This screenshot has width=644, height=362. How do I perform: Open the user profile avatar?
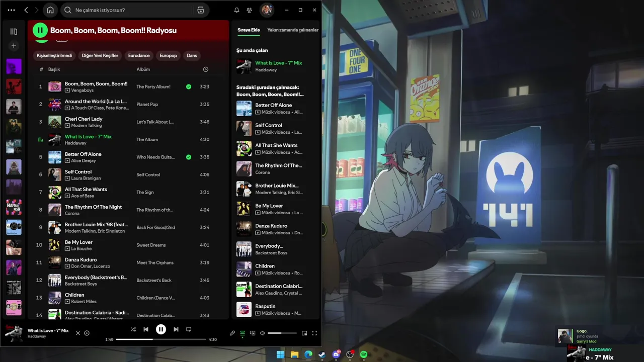click(267, 10)
